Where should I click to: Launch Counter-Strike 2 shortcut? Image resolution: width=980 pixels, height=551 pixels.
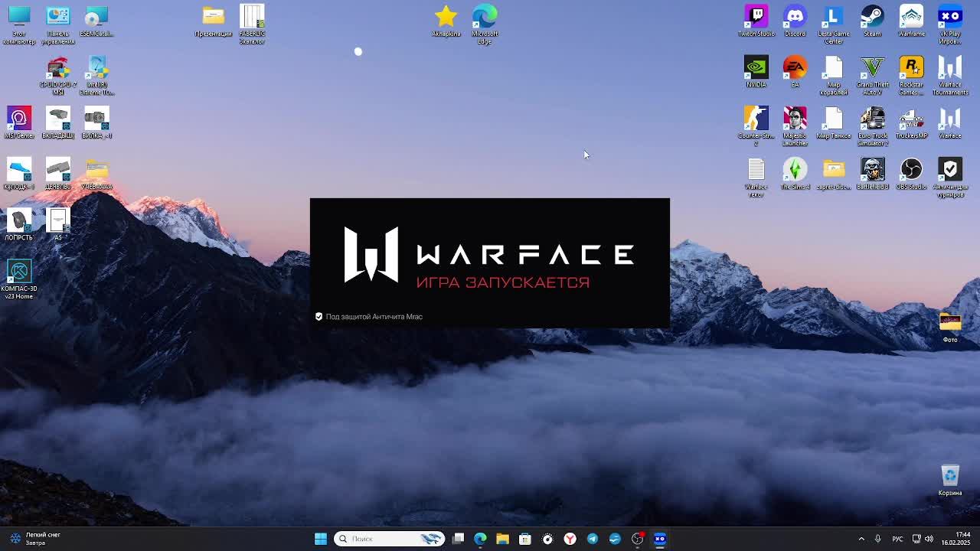[x=756, y=126]
